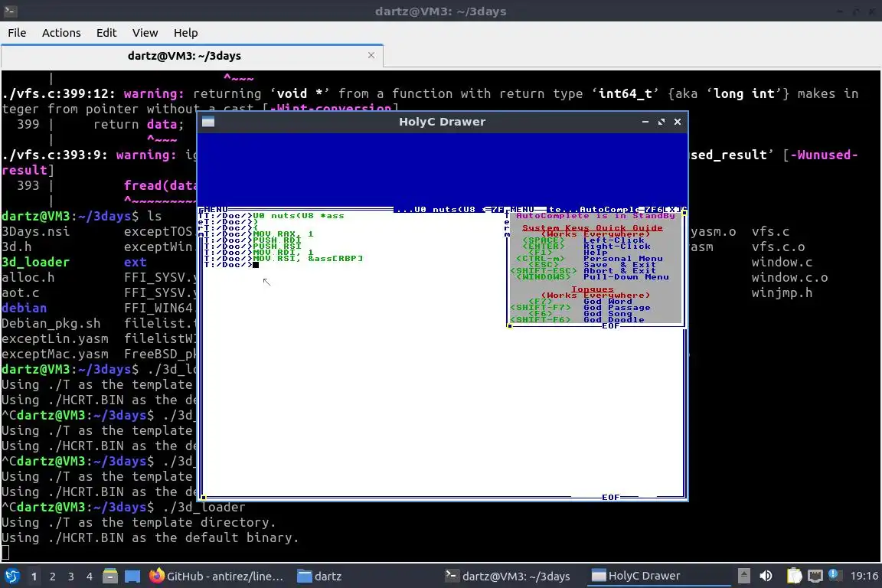This screenshot has height=588, width=882.
Task: Open the Help link in quick guide
Action: click(595, 253)
